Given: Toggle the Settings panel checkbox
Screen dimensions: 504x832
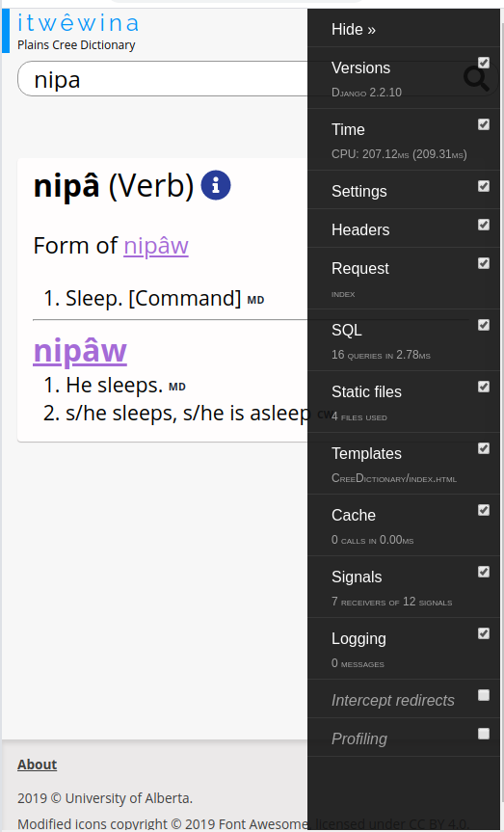Looking at the screenshot, I should pyautogui.click(x=484, y=186).
